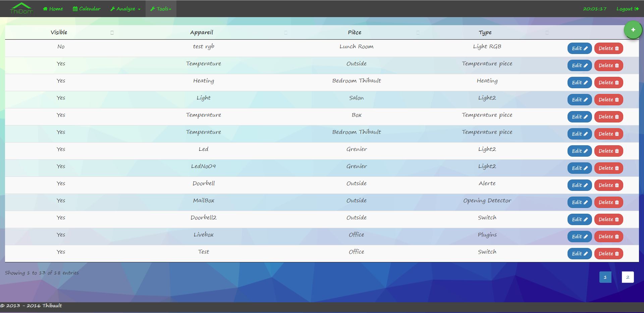Click the 'Doorbell2' device name

coord(204,218)
